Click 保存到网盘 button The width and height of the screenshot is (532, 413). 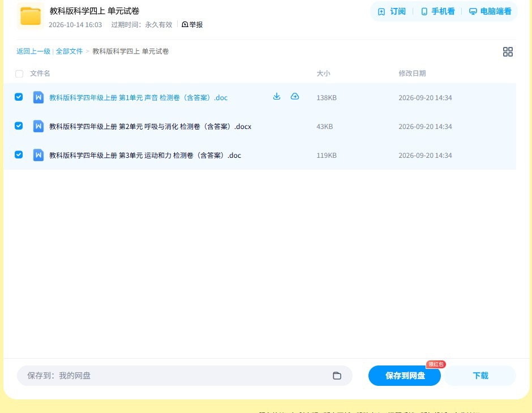coord(405,375)
